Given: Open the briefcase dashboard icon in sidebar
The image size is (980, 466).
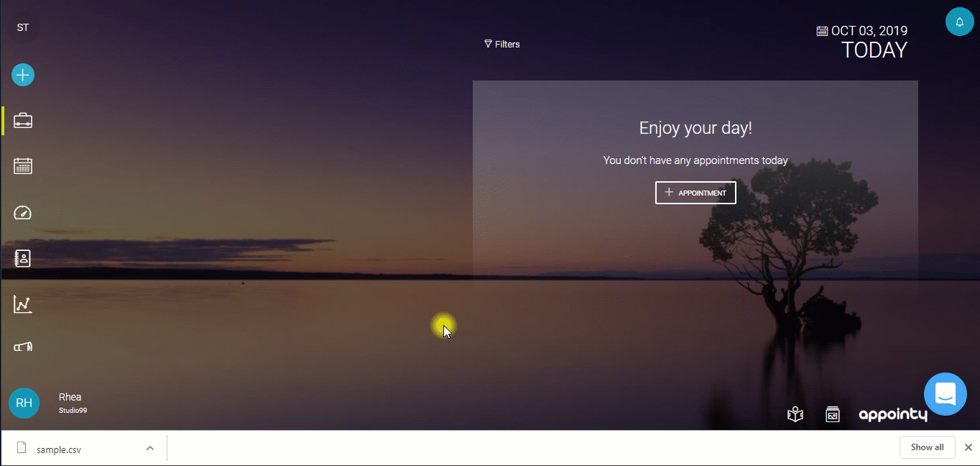Looking at the screenshot, I should (x=23, y=121).
